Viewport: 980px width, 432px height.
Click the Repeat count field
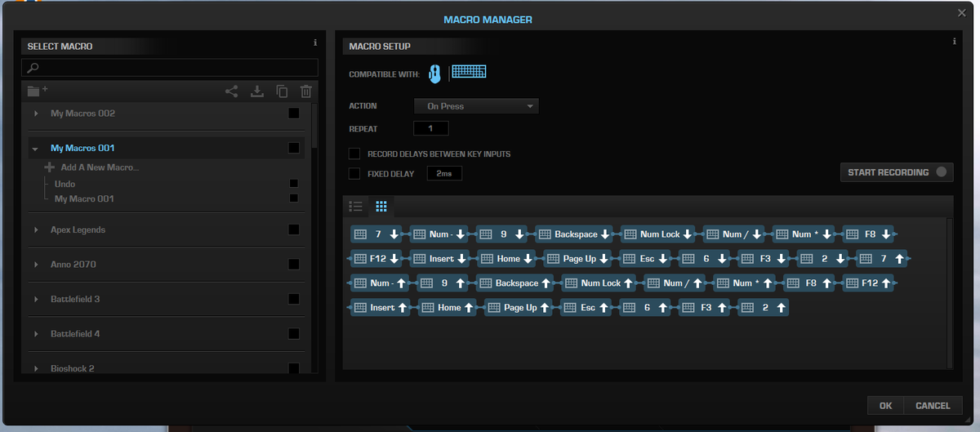point(431,129)
